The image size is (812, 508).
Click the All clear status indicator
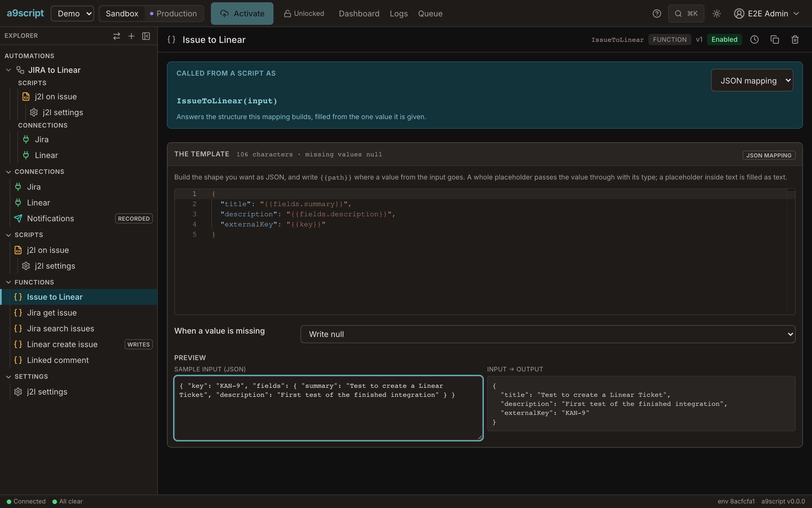[67, 501]
